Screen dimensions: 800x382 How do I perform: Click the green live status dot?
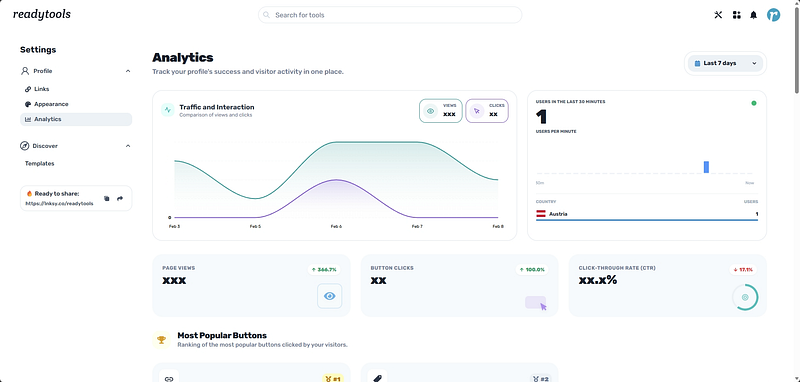point(754,103)
